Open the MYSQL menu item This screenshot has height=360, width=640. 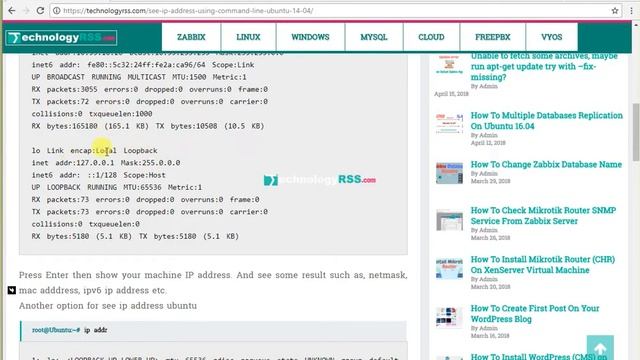pyautogui.click(x=373, y=37)
